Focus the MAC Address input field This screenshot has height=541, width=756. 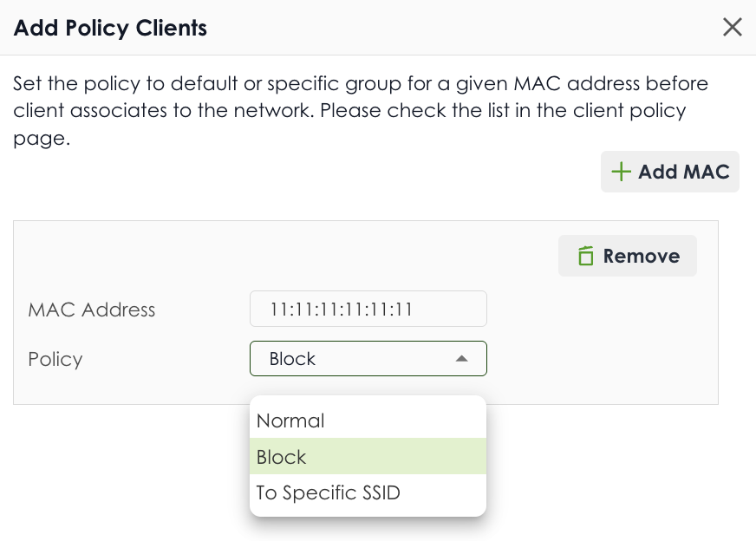[x=368, y=309]
